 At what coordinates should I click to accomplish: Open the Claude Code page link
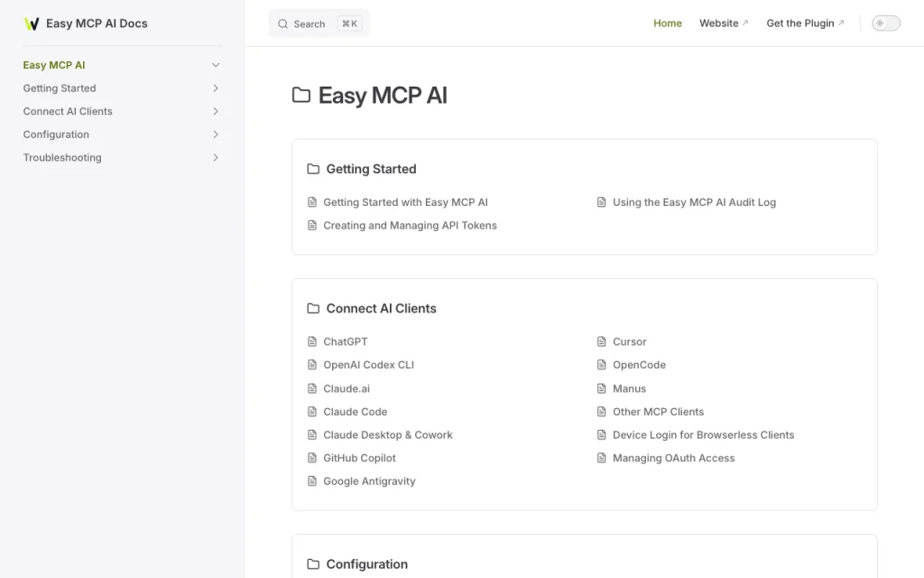click(356, 412)
